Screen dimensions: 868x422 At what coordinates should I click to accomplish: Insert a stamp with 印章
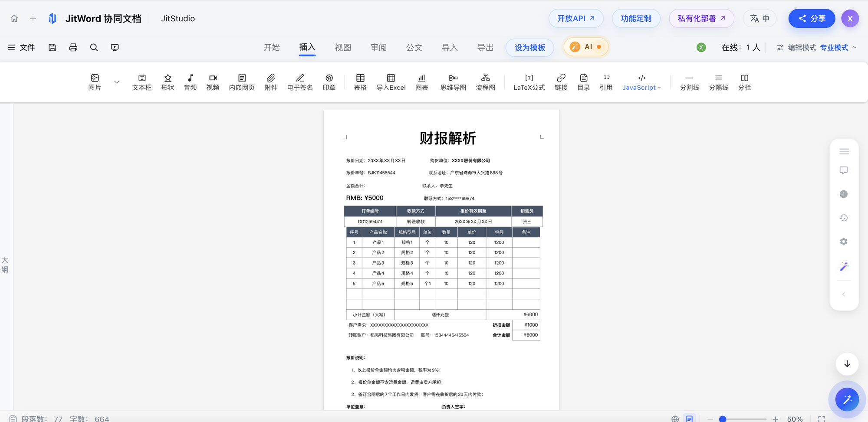point(329,82)
